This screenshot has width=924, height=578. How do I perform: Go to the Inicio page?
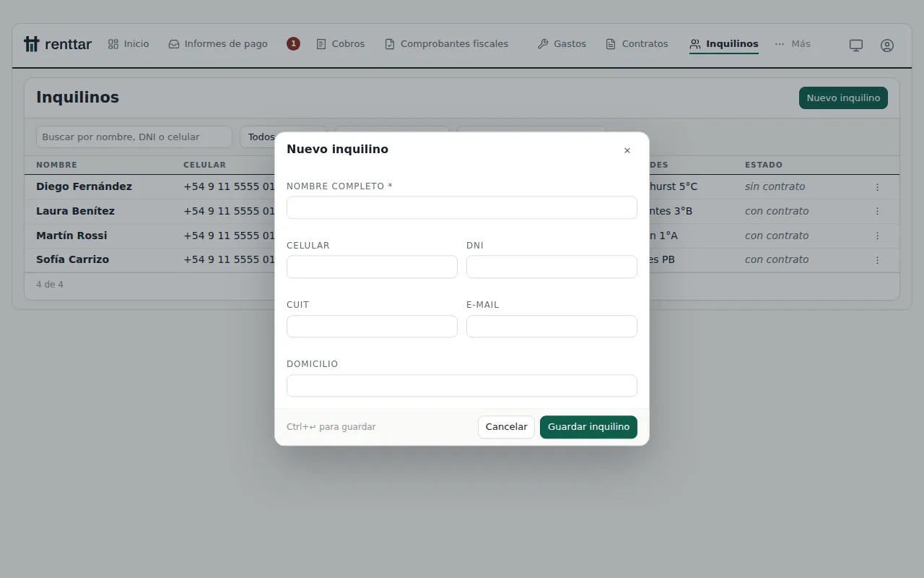click(x=128, y=44)
